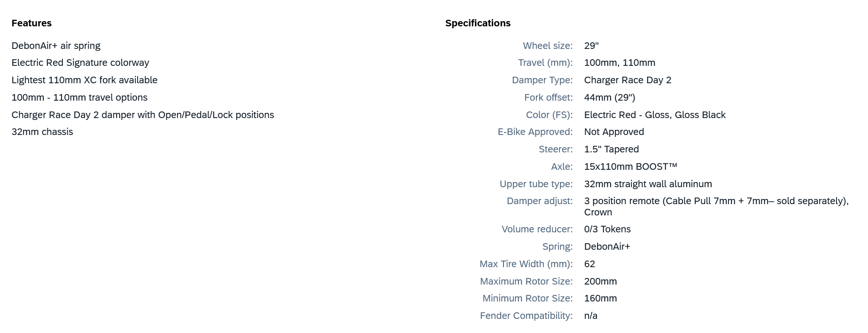Click the Lightest 110mm XC fork line

tap(85, 80)
